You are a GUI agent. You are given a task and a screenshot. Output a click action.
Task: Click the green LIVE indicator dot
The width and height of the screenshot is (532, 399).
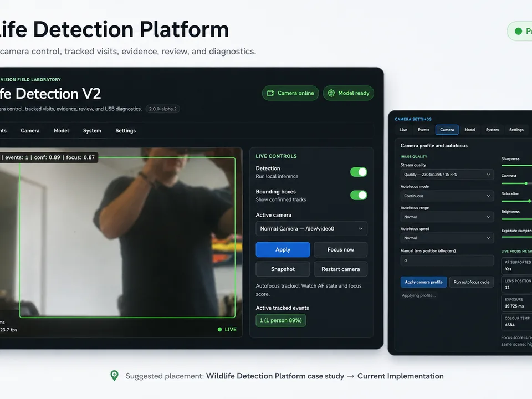coord(219,329)
